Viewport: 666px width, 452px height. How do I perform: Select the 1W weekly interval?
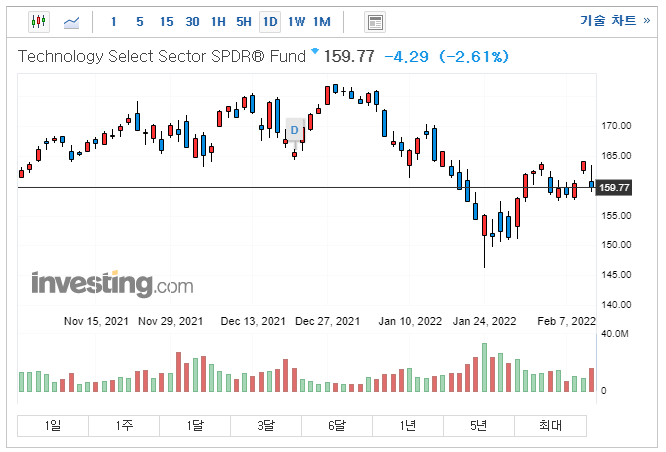tap(296, 22)
